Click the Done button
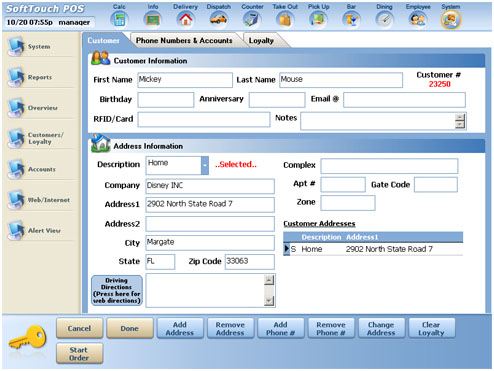This screenshot has height=371, width=494. [x=130, y=328]
